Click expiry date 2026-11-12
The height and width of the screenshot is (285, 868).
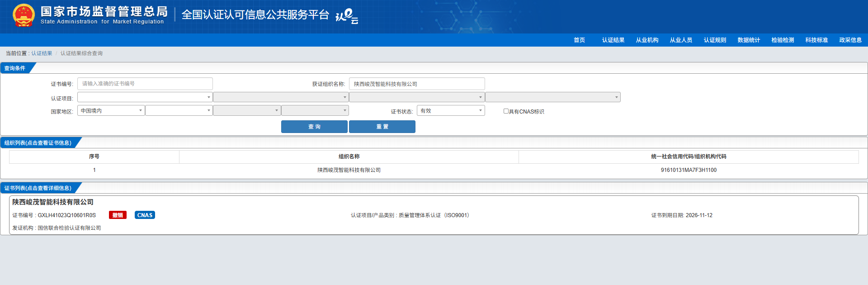tap(699, 215)
